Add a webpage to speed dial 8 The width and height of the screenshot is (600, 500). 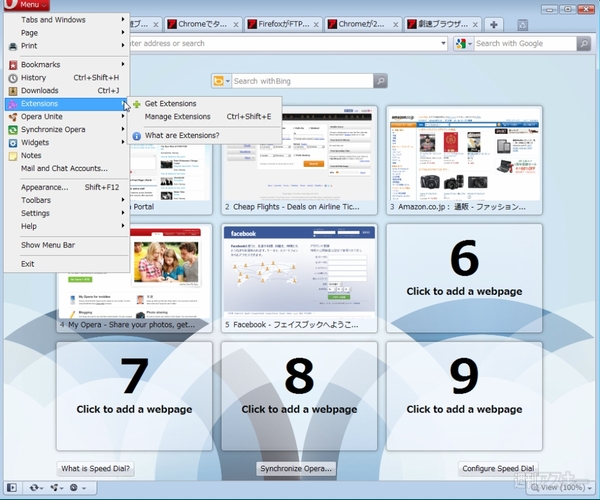pos(299,396)
